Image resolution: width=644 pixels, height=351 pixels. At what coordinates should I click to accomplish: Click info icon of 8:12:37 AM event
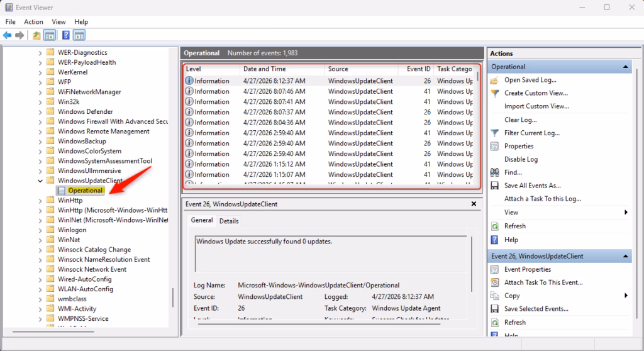[x=189, y=81]
